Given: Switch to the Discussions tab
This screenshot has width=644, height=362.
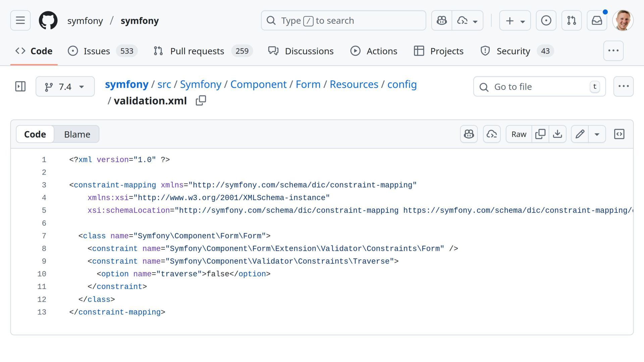Looking at the screenshot, I should [x=309, y=51].
